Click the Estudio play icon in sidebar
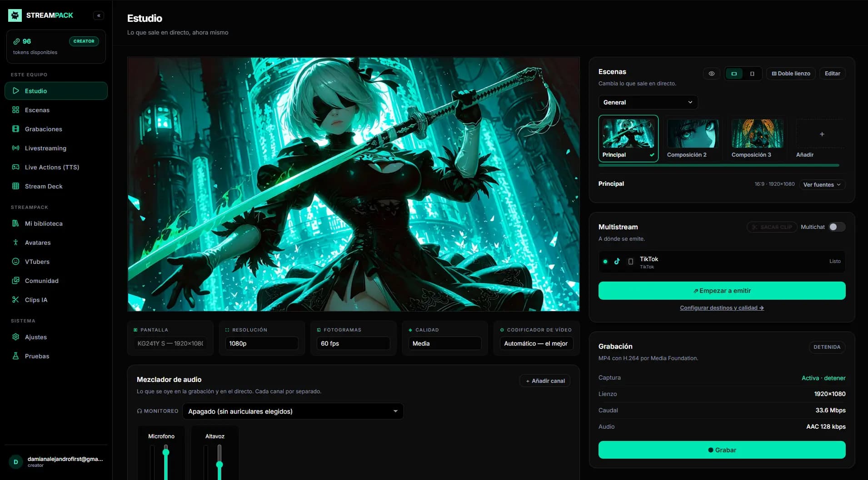 [16, 91]
